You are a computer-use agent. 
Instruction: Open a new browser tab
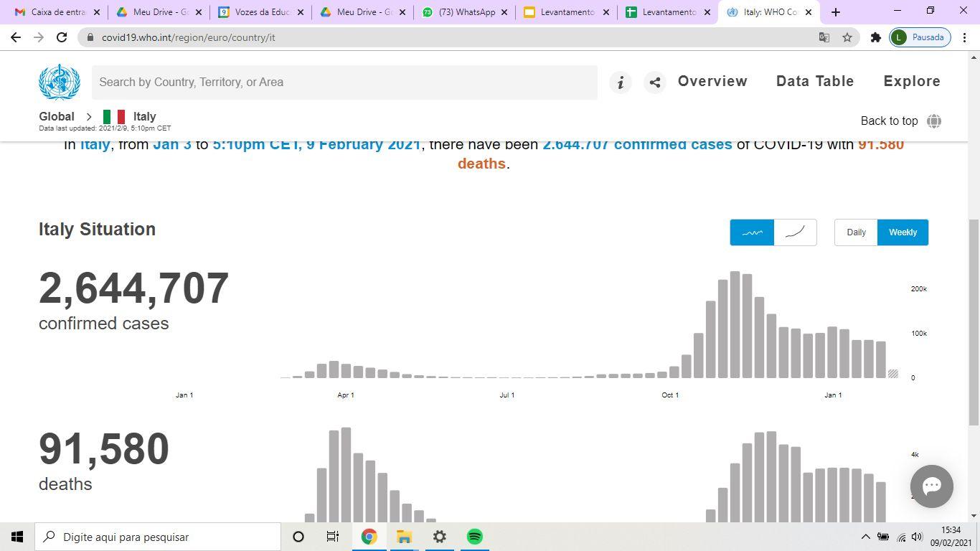click(835, 12)
